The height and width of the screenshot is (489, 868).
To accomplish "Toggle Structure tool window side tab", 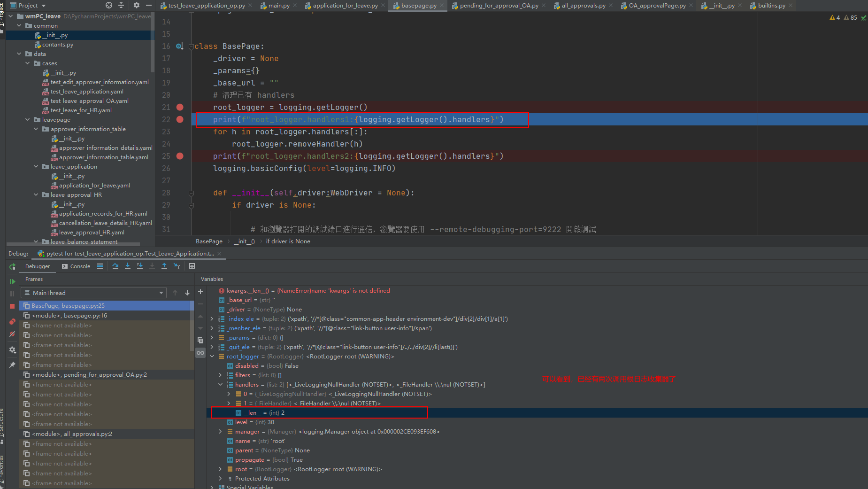I will [x=2, y=426].
